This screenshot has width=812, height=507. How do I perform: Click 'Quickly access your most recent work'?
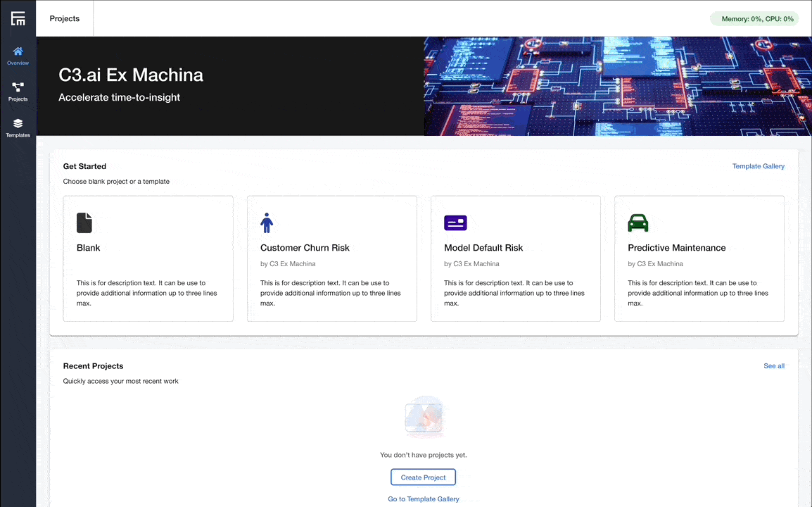pos(120,381)
